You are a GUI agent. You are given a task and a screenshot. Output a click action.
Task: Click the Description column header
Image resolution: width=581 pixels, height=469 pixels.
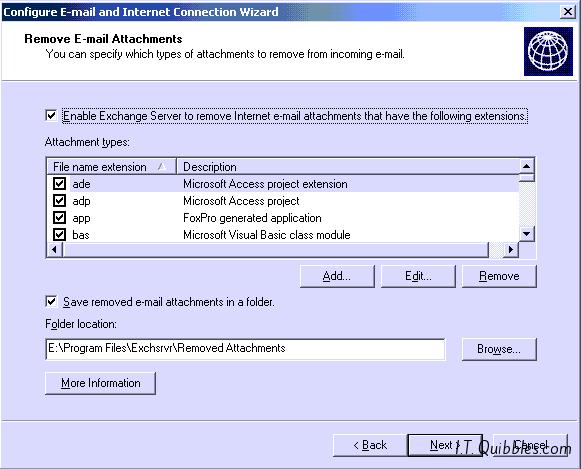click(348, 167)
